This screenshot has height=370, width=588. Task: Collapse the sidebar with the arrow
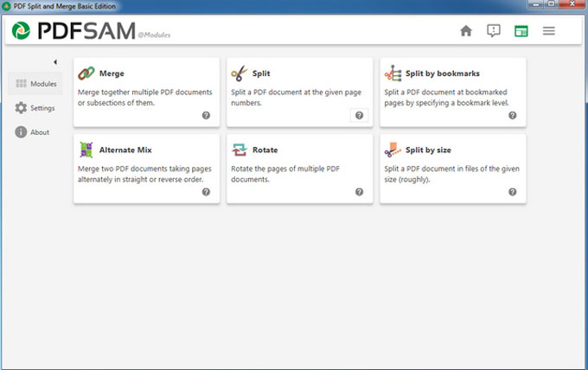click(55, 62)
